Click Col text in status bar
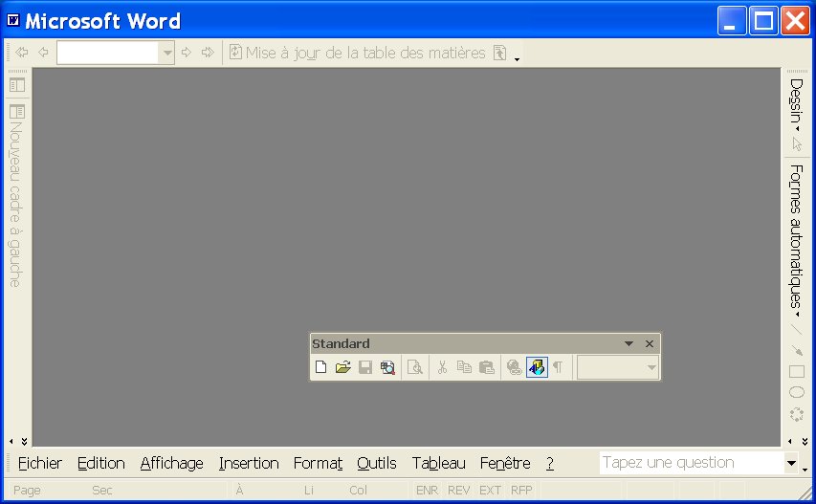 click(358, 490)
